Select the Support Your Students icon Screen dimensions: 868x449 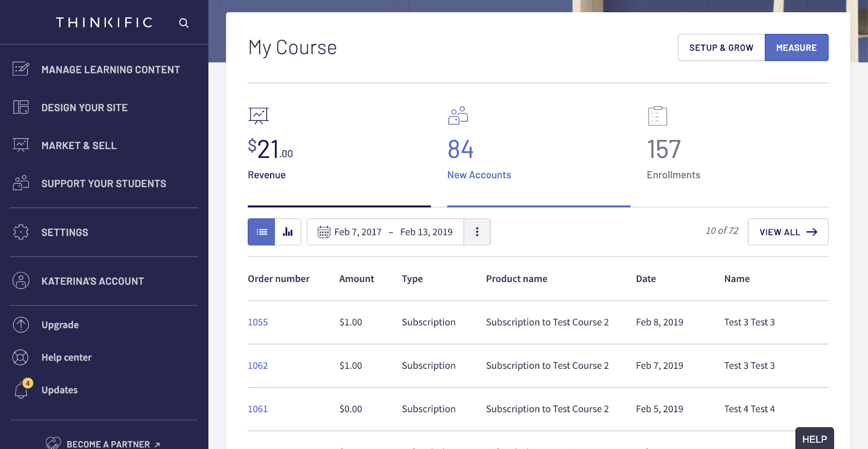(20, 183)
